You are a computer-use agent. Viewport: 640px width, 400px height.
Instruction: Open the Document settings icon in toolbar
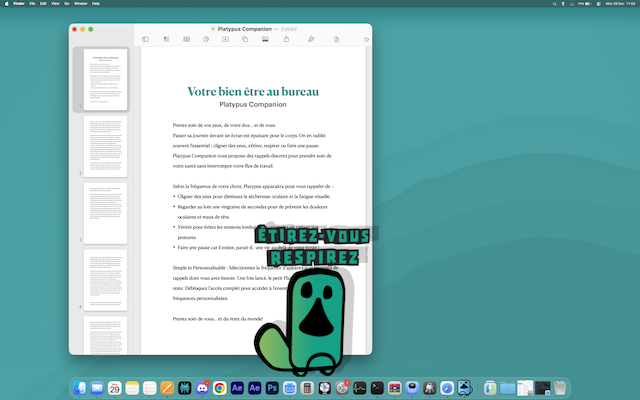pyautogui.click(x=336, y=39)
